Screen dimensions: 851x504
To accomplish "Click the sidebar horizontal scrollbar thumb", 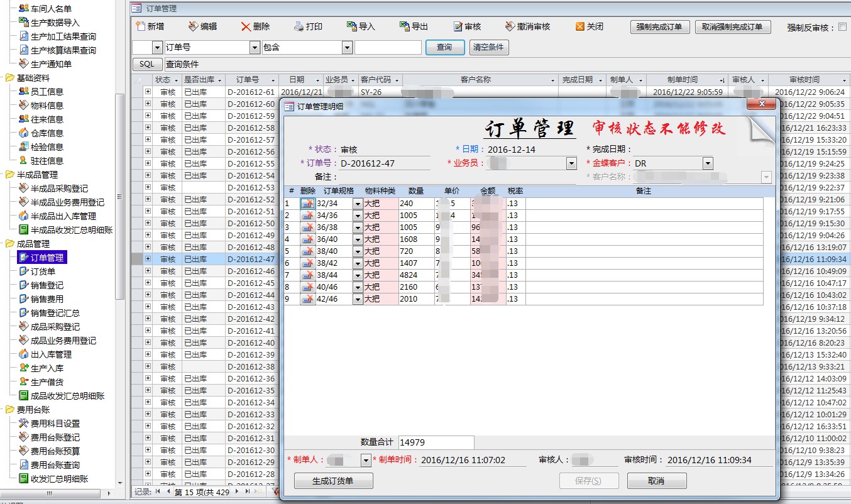I will [x=50, y=493].
